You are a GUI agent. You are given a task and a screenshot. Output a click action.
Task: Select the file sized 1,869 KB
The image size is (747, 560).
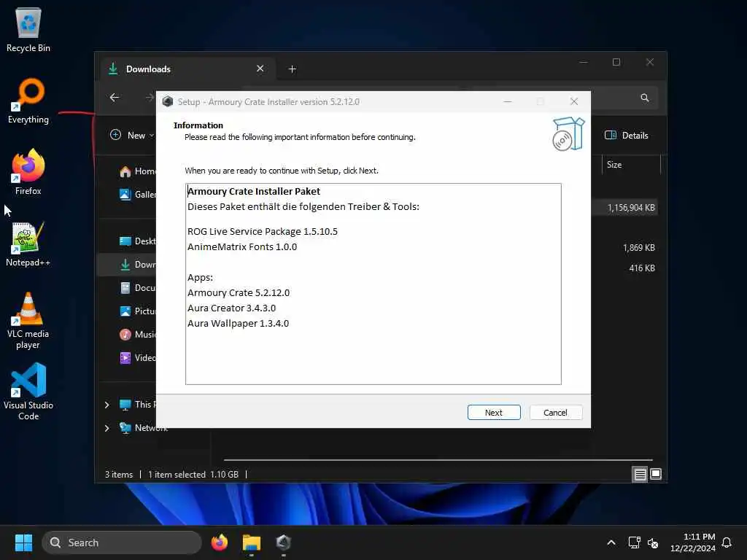[639, 248]
